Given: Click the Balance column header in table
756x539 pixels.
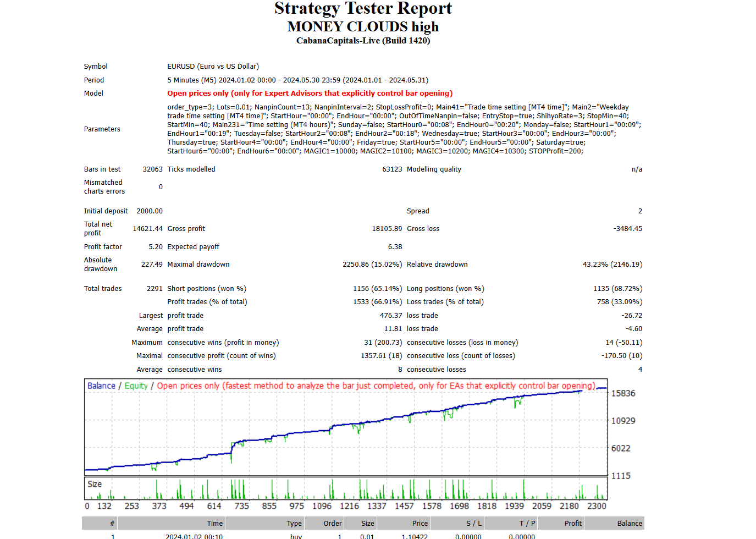Looking at the screenshot, I should (x=629, y=524).
